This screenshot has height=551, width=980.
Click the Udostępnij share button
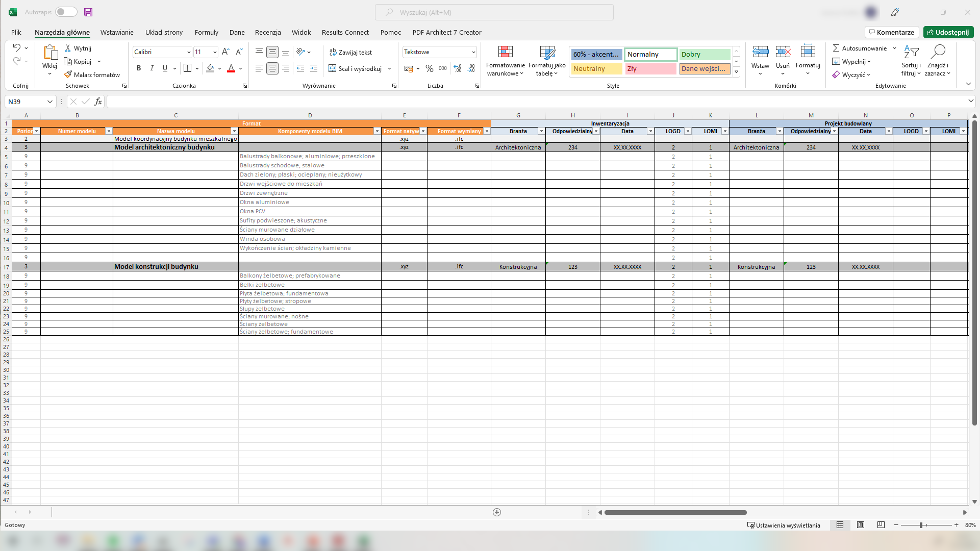pos(948,32)
